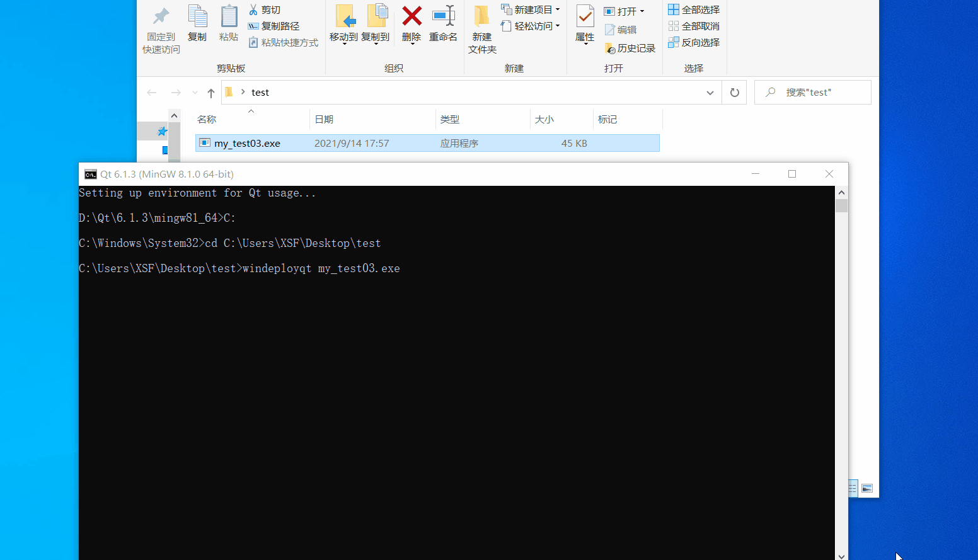Open the address bar history dropdown

[x=710, y=92]
